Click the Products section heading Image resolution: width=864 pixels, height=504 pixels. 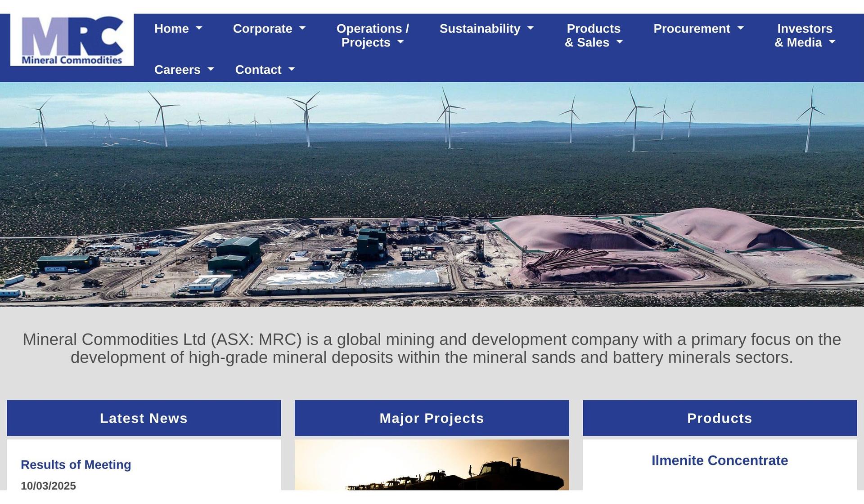coord(720,418)
